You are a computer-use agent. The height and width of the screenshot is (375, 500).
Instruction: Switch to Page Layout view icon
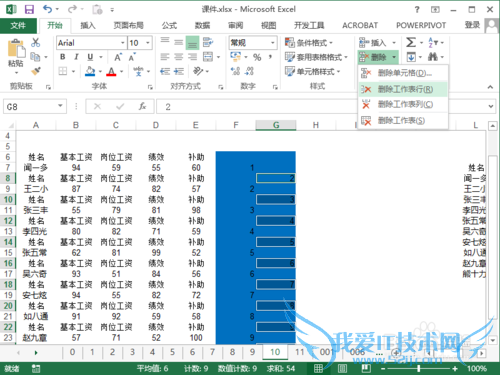342,368
